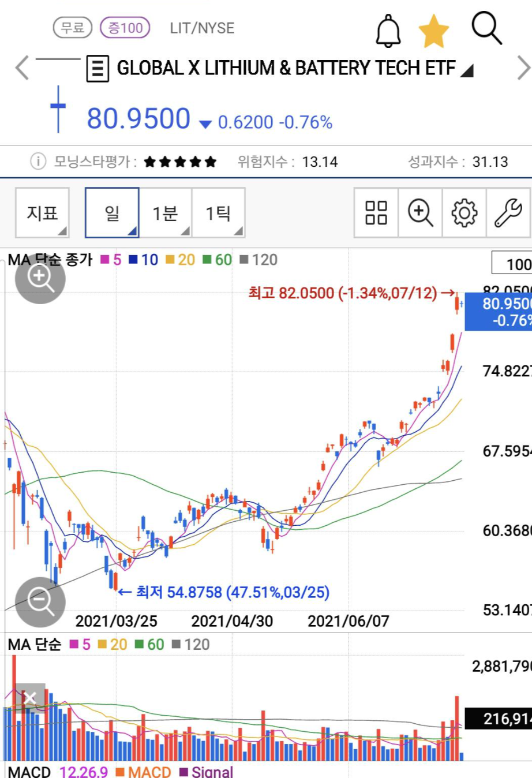This screenshot has height=778, width=532.
Task: Click the MA 20 orange legend swatch
Action: 170,260
